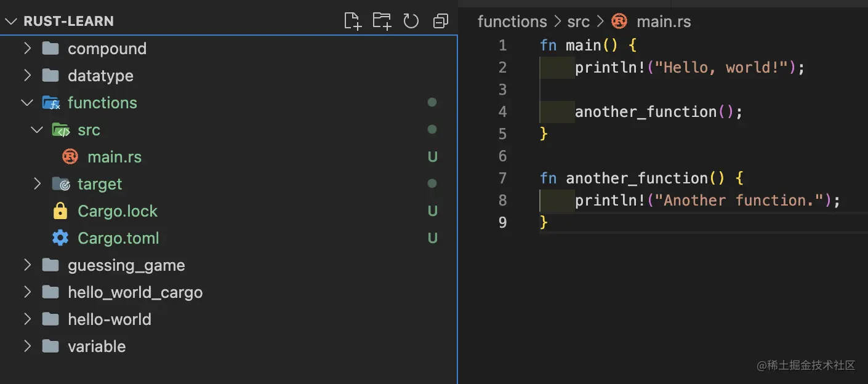Expand the guessing_game folder chevron
Image resolution: width=868 pixels, height=384 pixels.
[27, 265]
